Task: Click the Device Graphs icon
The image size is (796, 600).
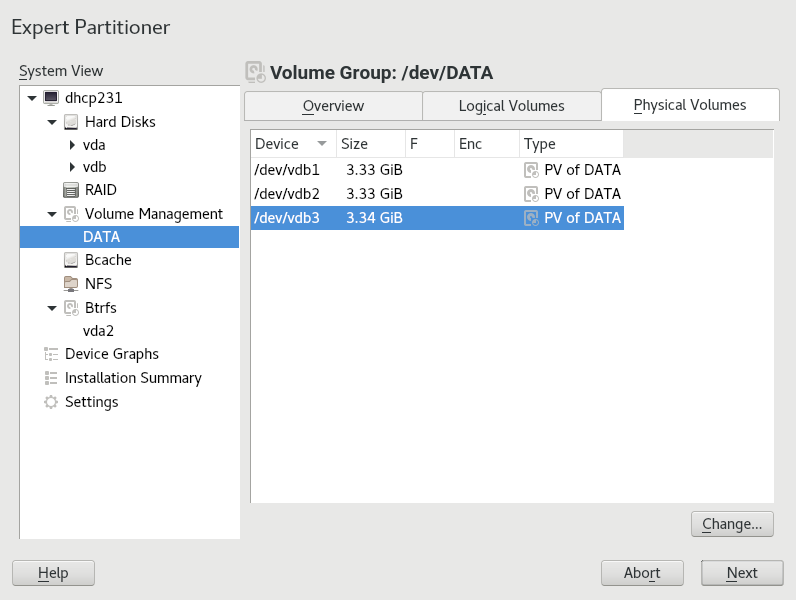Action: click(51, 354)
